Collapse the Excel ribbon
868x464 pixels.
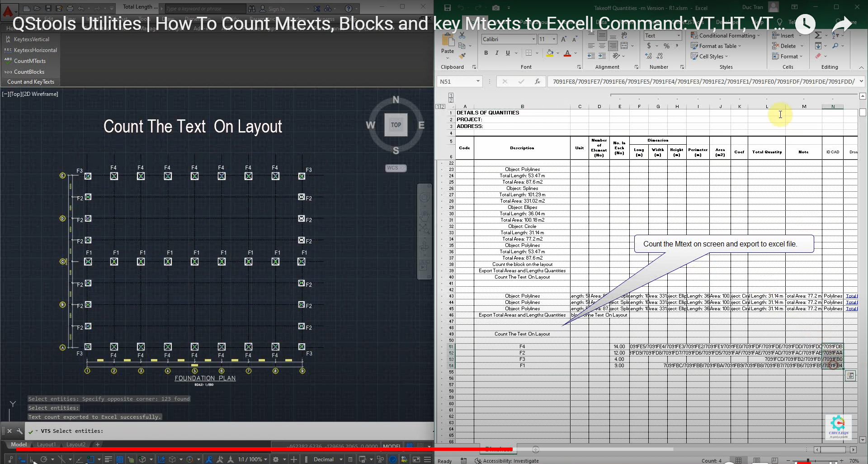[861, 67]
